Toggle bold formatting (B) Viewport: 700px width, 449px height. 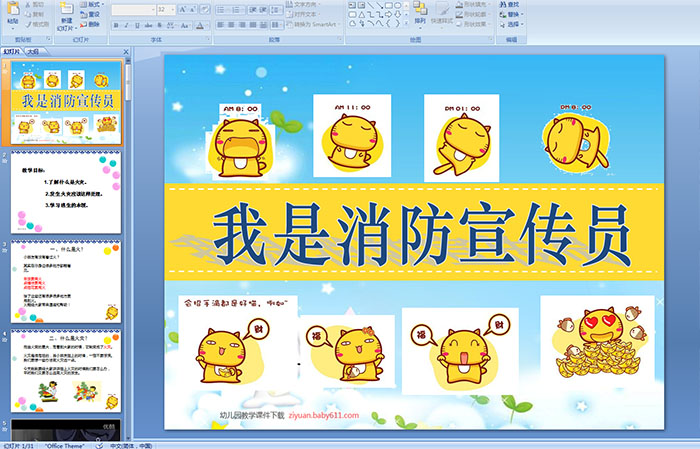point(114,24)
